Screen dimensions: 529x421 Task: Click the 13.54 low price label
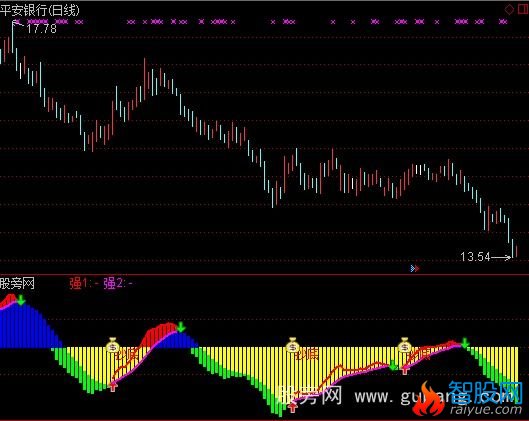click(x=475, y=257)
